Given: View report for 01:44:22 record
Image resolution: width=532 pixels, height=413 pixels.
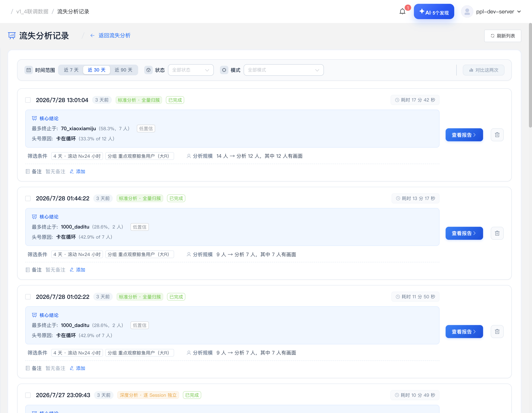Looking at the screenshot, I should coord(464,233).
